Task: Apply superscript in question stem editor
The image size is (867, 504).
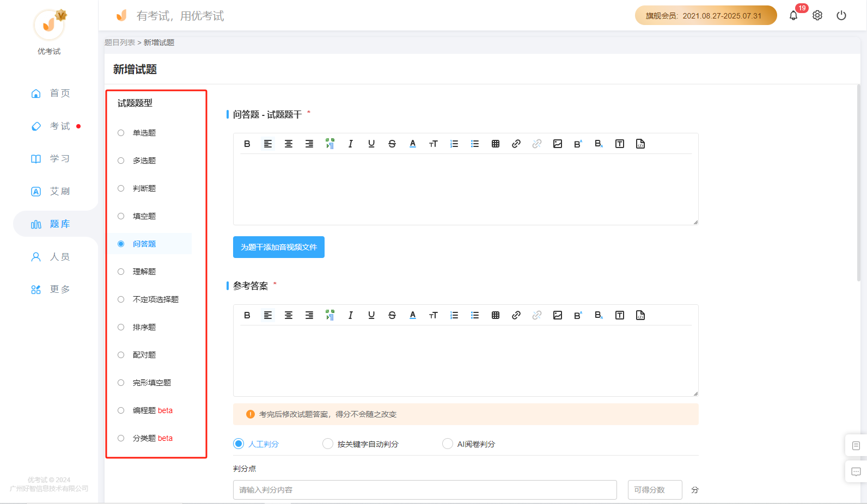Action: click(x=578, y=144)
